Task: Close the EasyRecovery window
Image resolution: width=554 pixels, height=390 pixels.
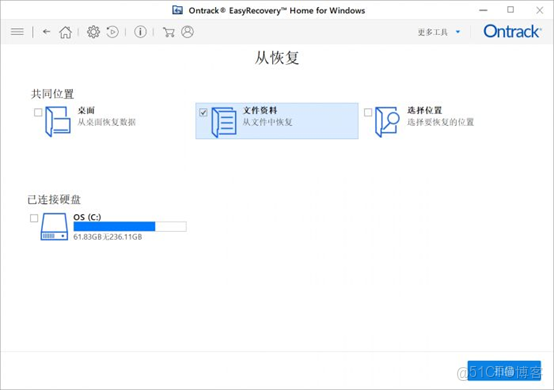Action: 540,10
